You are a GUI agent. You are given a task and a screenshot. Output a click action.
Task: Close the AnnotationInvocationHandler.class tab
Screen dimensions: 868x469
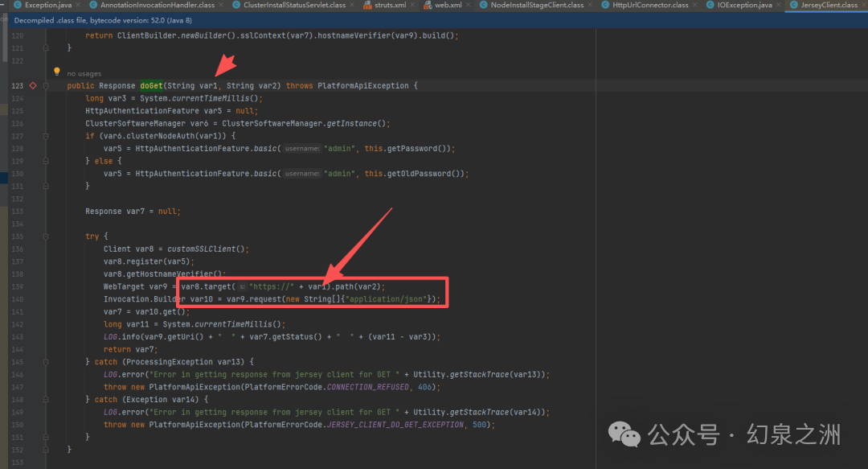click(x=221, y=5)
